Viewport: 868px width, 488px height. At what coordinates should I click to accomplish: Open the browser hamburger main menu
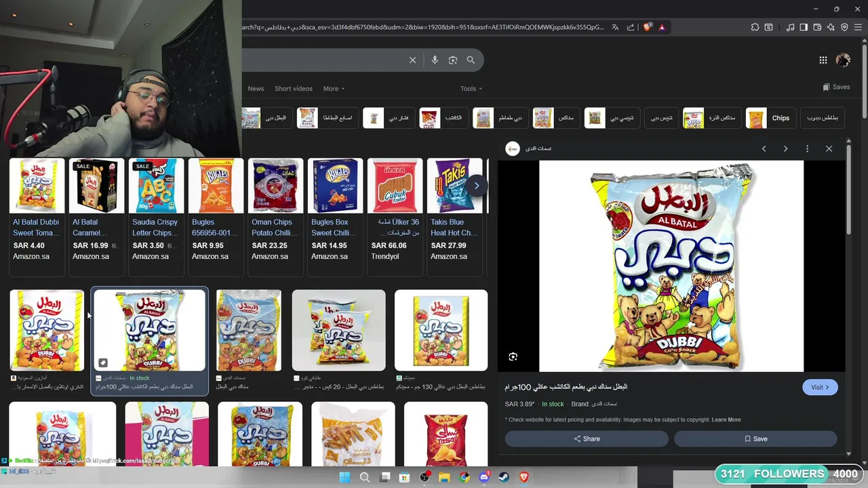pos(859,27)
